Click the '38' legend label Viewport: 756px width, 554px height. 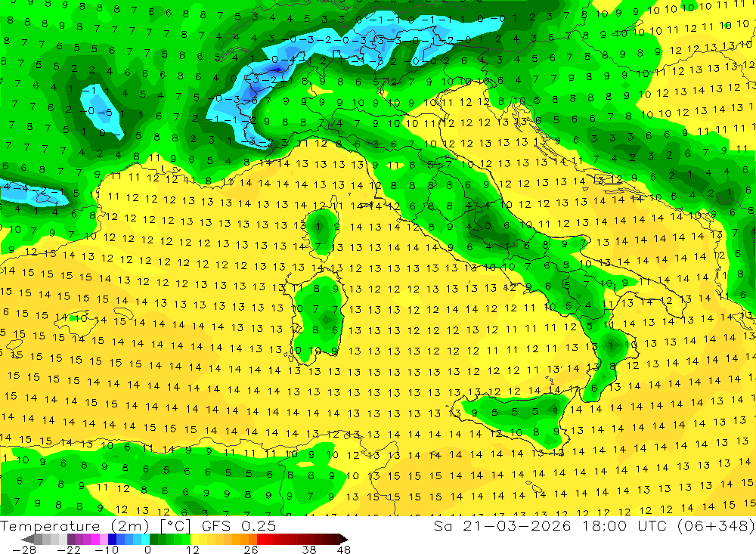click(309, 550)
